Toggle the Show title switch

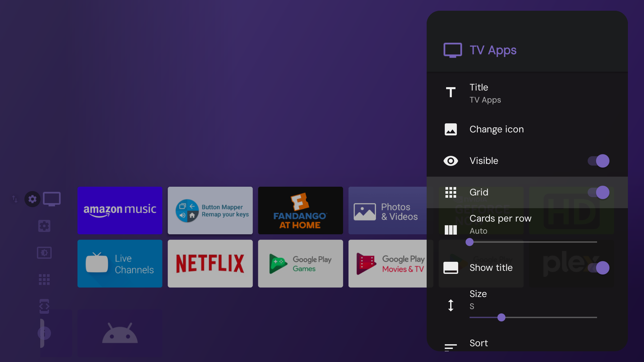click(598, 268)
